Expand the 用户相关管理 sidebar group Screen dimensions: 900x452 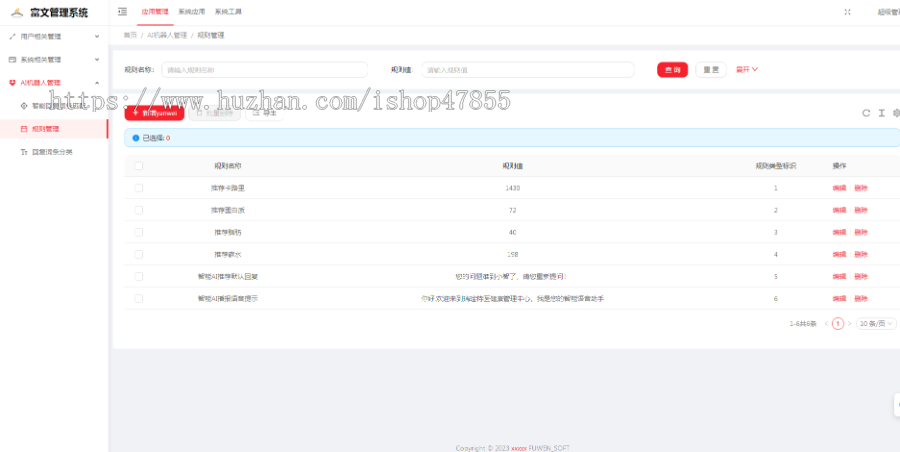54,36
